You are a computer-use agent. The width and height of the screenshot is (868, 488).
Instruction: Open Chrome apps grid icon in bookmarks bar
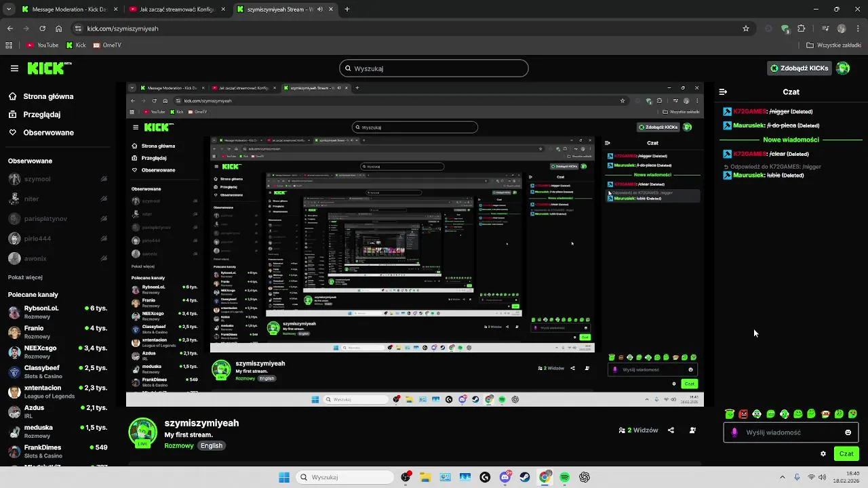pyautogui.click(x=9, y=45)
